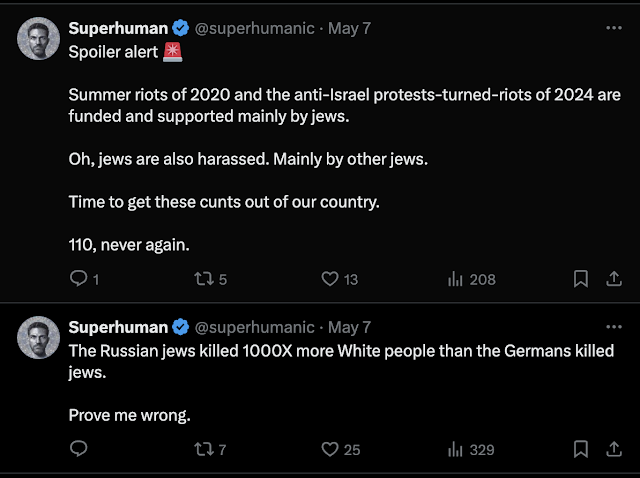Repost the Spoiler alert post

coord(202,280)
